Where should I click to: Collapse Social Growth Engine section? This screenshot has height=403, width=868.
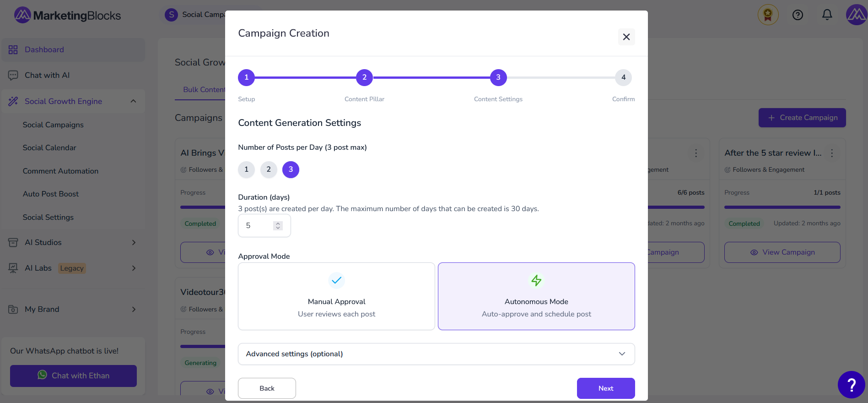[133, 101]
